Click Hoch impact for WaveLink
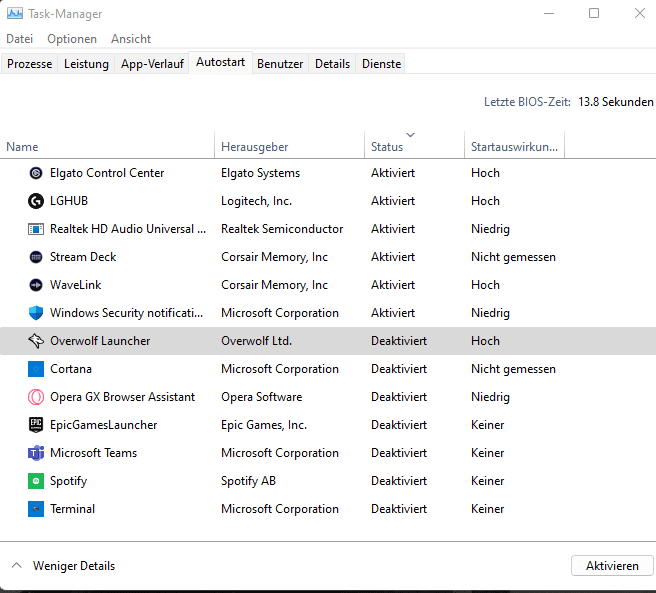Viewport: 656px width, 593px height. [x=485, y=285]
